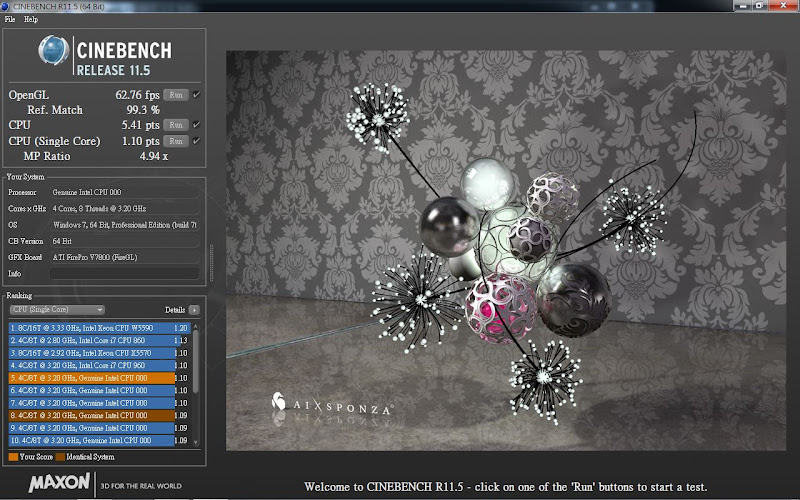Select ranking entry 4 Intel Core i7 CPU 960
Viewport: 800px width, 500px height.
[x=99, y=365]
